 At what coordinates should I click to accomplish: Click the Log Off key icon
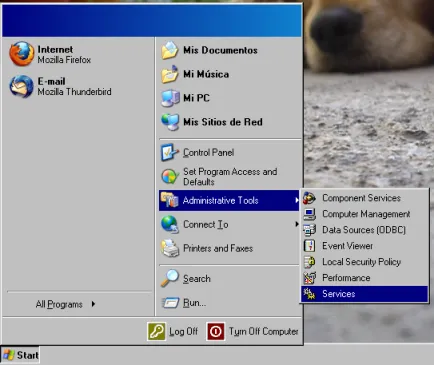(x=156, y=331)
